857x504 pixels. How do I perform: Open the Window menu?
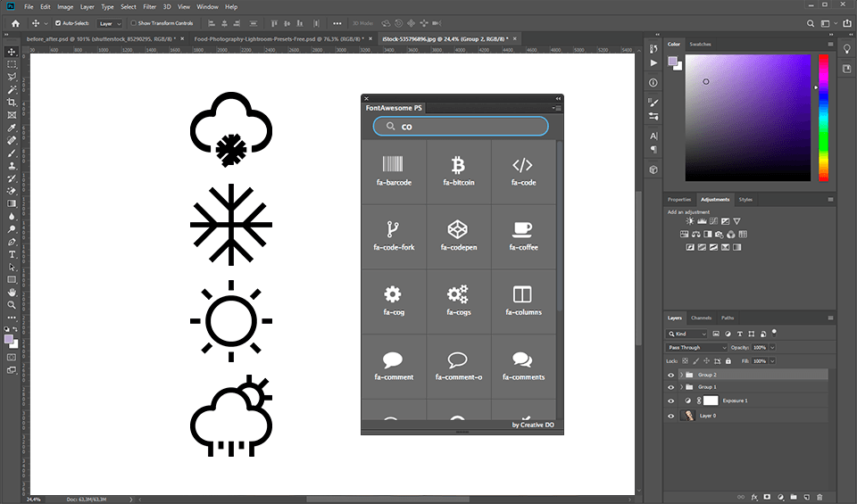click(x=207, y=7)
